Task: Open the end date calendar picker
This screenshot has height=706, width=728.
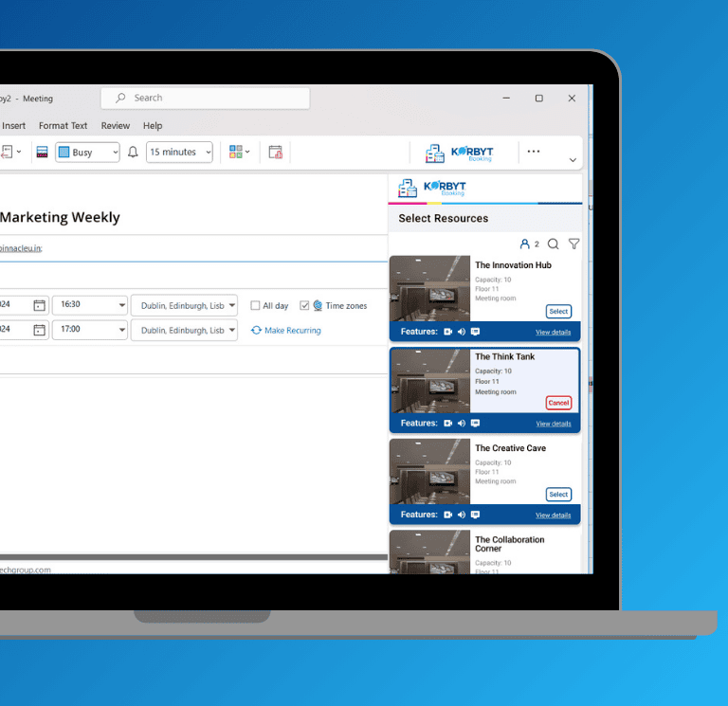Action: pyautogui.click(x=40, y=330)
